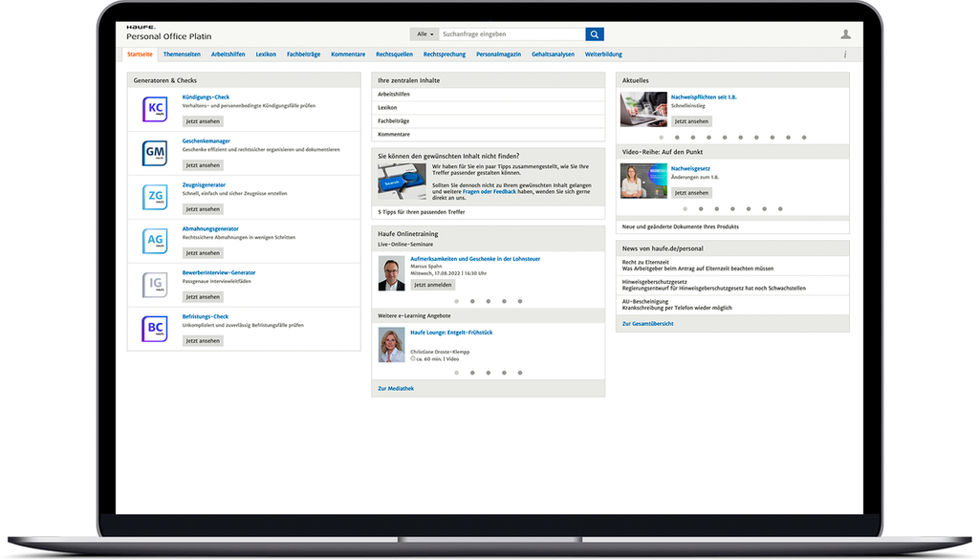Click 'Jetzt ansehen' under Befristungs-Check
The width and height of the screenshot is (979, 560).
coord(203,341)
